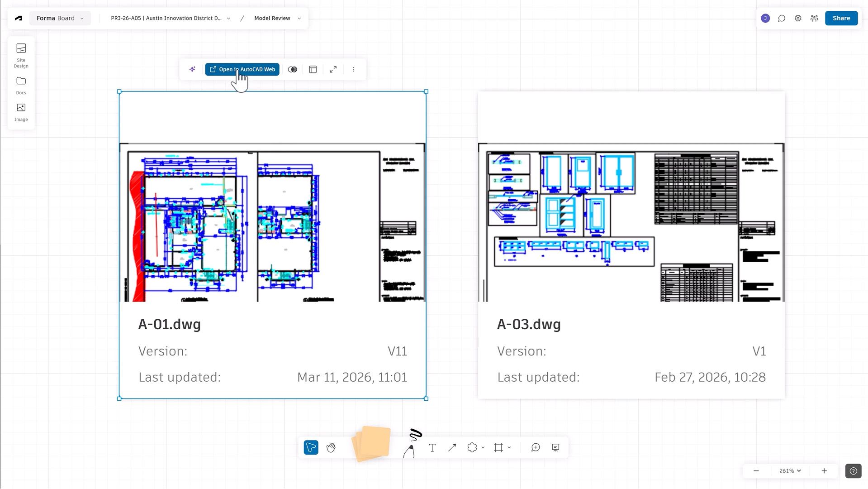
Task: Select the A-01.dwg drawing thumbnail
Action: click(x=273, y=222)
